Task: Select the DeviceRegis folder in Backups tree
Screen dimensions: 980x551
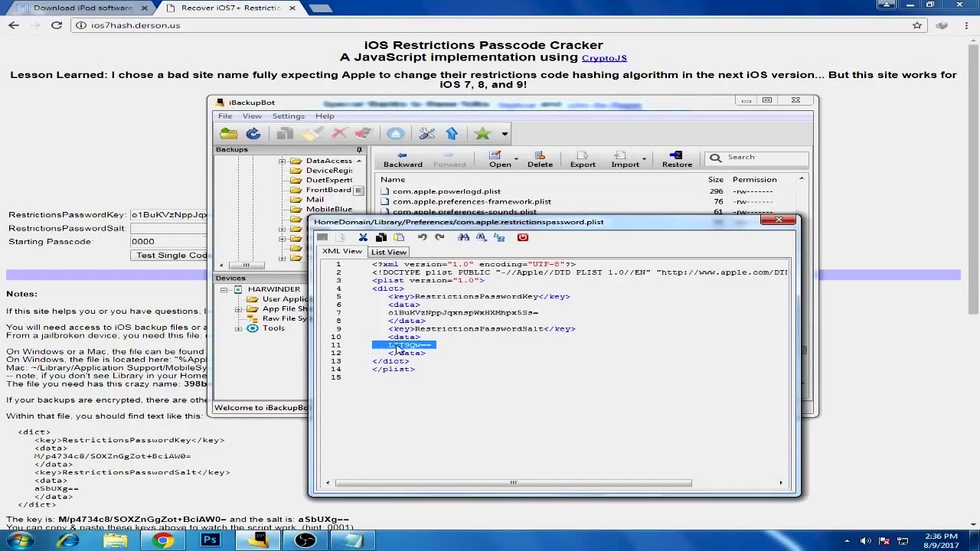Action: 328,171
